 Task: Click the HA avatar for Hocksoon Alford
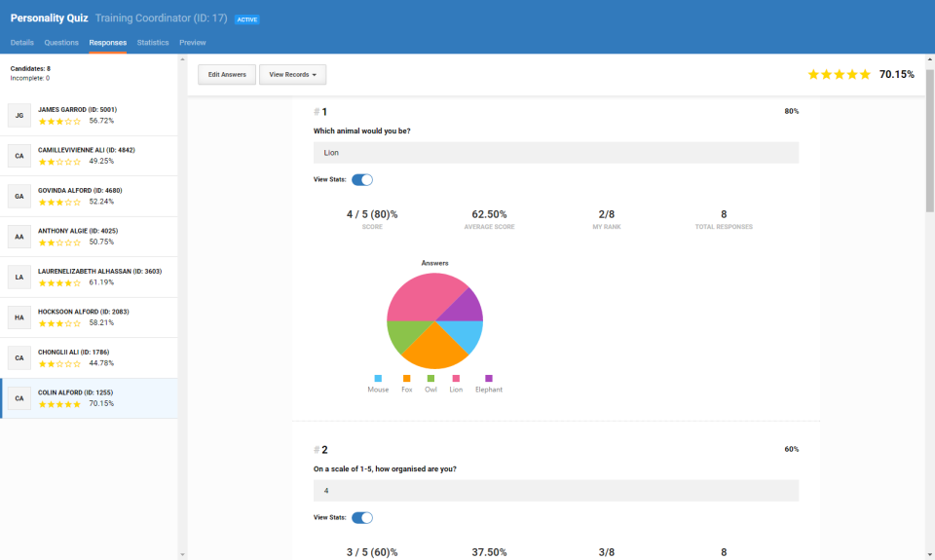(x=19, y=317)
